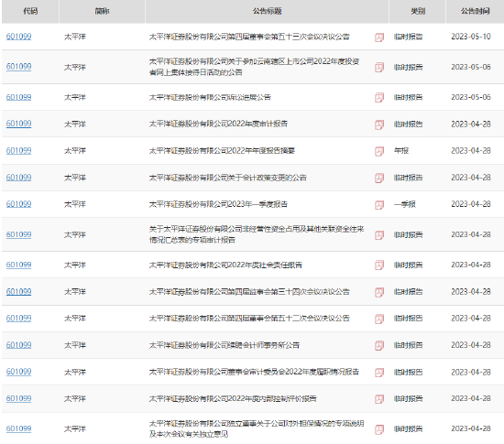Screen dimensions: 504x444
Task: Click the 简称 column header
Action: pyautogui.click(x=102, y=11)
